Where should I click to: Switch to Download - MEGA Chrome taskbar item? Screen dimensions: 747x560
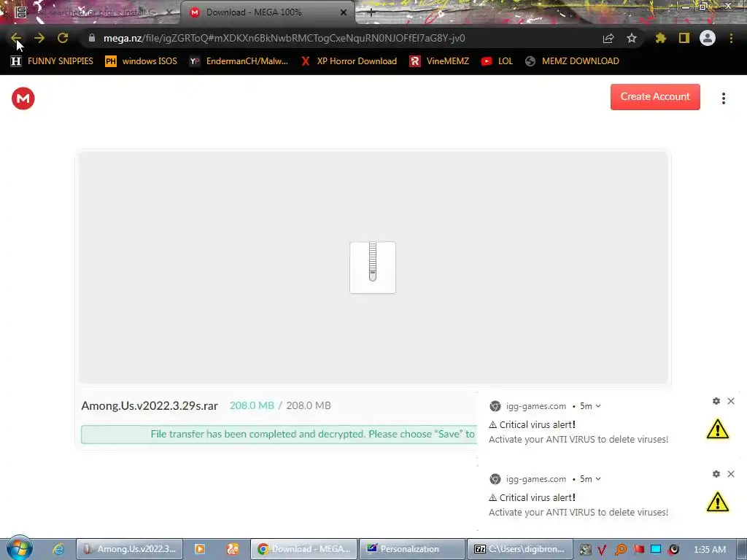(x=304, y=549)
